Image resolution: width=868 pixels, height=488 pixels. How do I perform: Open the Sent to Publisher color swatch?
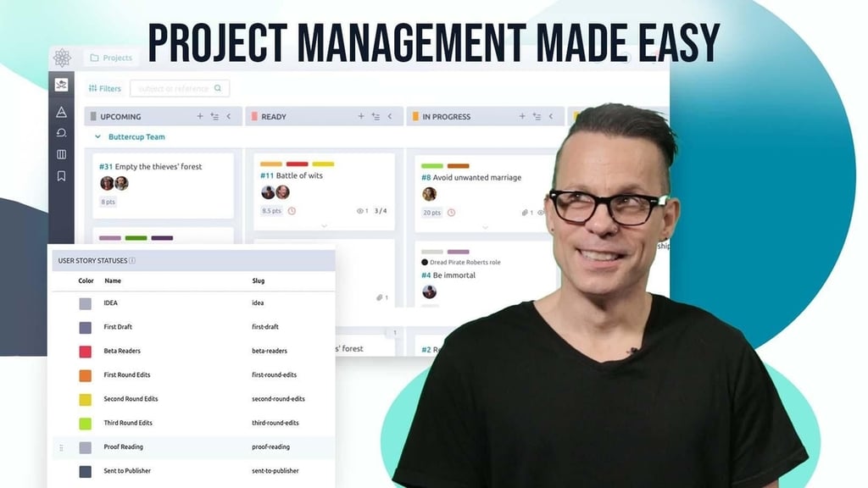click(x=86, y=471)
